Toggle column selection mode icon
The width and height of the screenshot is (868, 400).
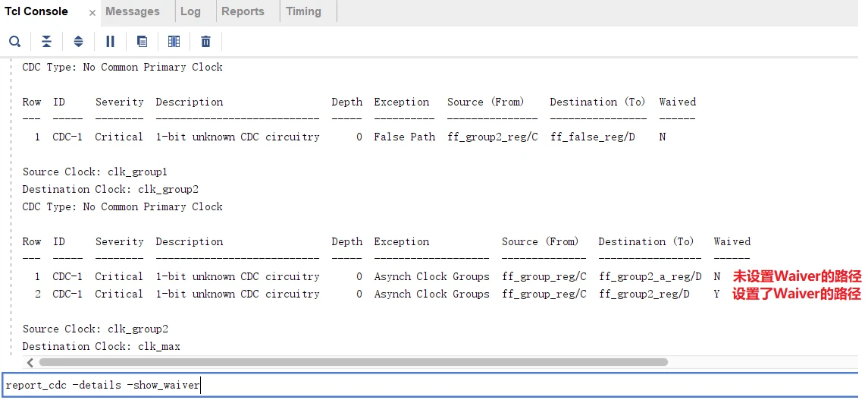click(174, 42)
